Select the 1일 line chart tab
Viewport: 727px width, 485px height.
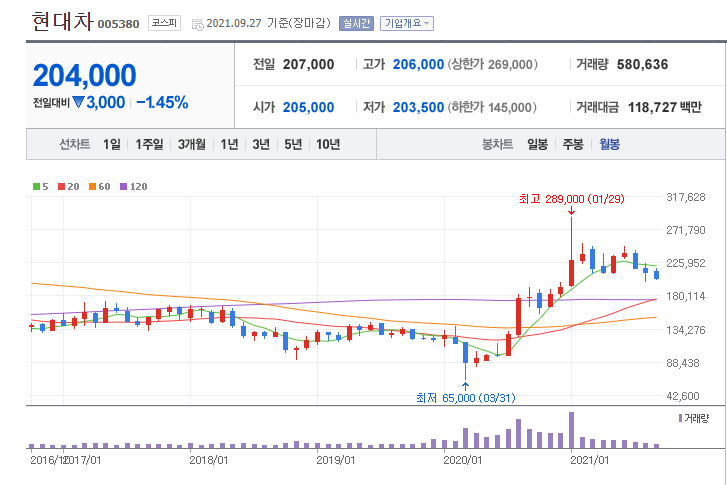[112, 144]
